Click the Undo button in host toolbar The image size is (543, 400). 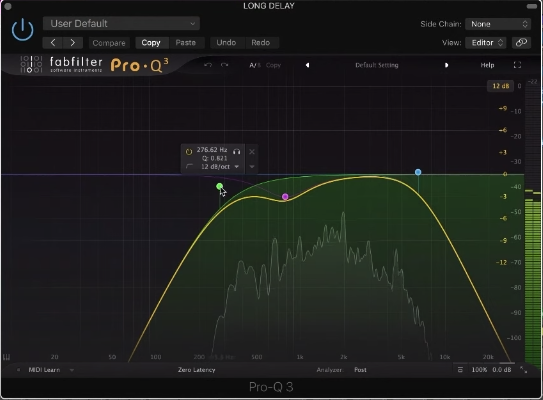point(226,43)
